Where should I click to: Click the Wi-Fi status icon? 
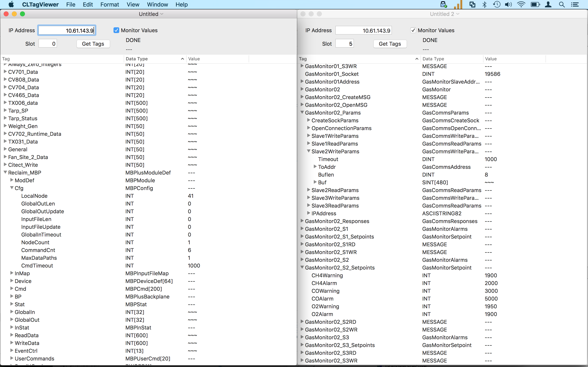tap(521, 5)
